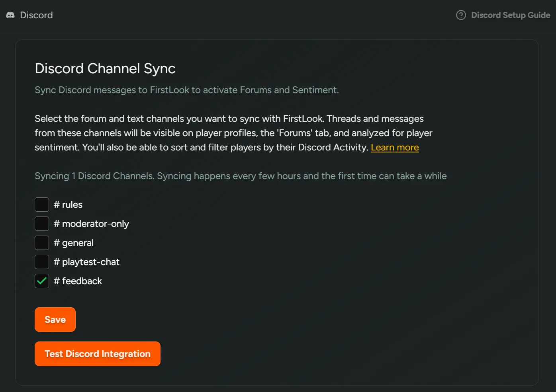Tick the general channel checkbox

click(42, 243)
